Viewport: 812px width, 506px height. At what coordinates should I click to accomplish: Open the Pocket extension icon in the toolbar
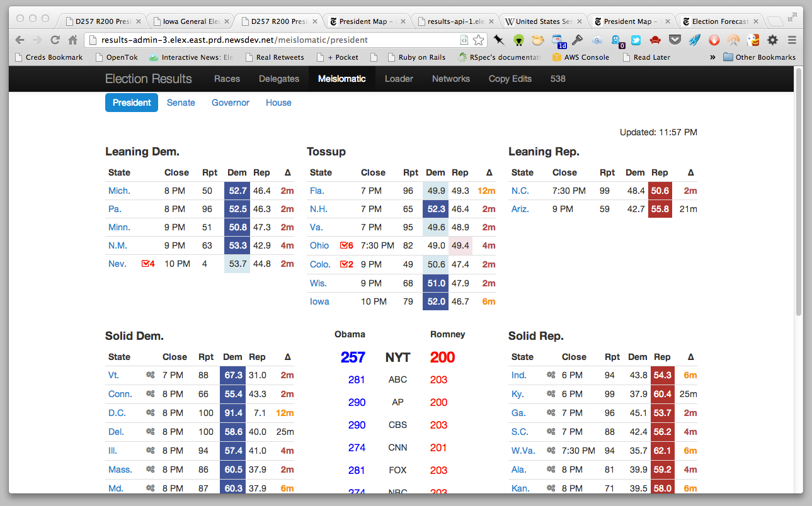(x=675, y=40)
